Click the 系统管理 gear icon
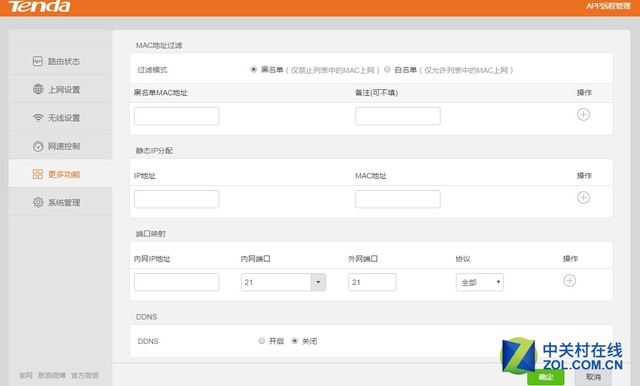Image resolution: width=640 pixels, height=386 pixels. 38,202
